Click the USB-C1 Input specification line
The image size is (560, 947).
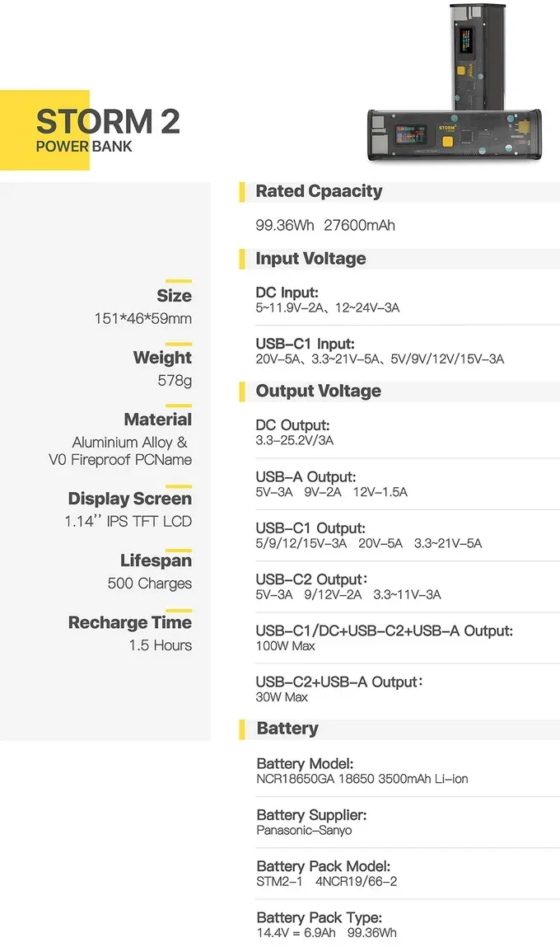(380, 351)
